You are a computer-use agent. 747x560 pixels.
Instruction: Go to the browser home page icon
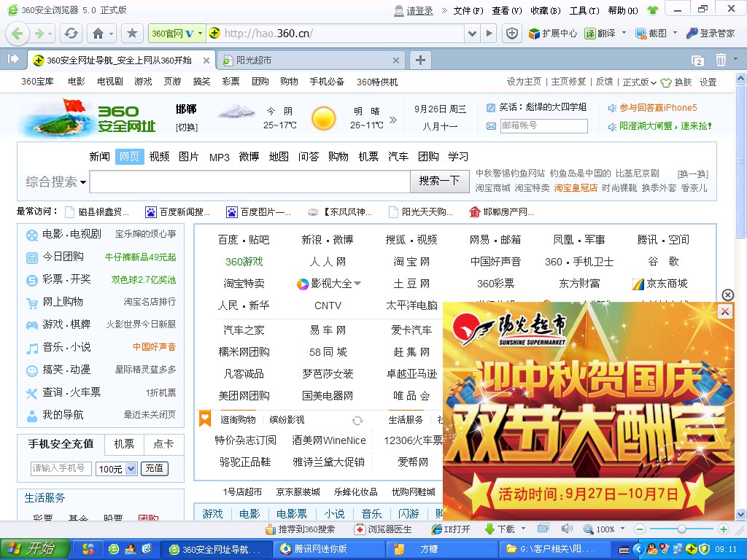pos(98,34)
